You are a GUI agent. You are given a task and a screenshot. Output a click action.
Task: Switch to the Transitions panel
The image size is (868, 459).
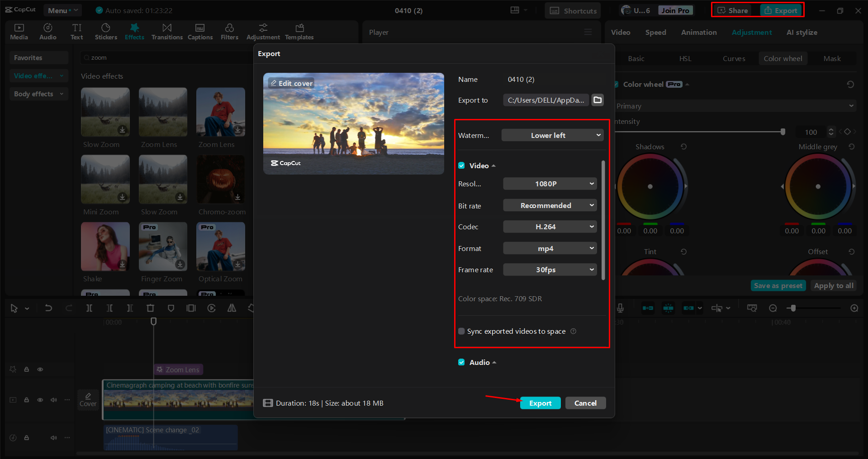166,31
